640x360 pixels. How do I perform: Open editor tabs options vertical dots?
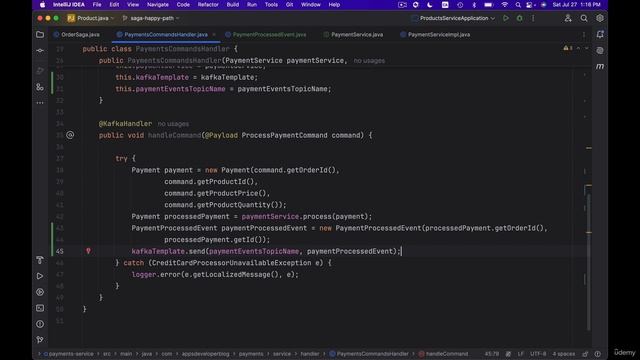tap(584, 35)
